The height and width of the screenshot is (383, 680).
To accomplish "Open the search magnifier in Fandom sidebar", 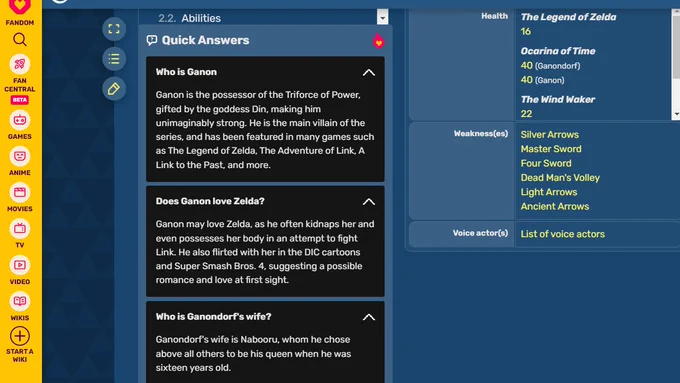I will tap(20, 40).
